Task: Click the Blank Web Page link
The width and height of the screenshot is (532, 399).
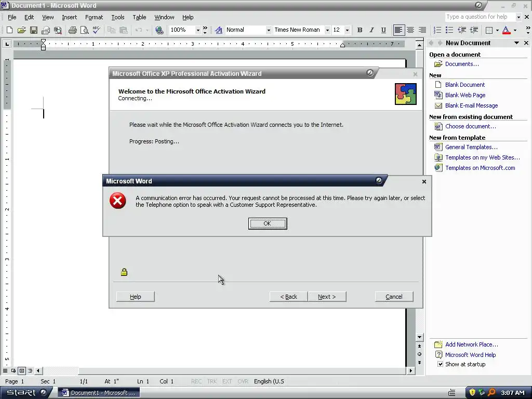Action: pyautogui.click(x=465, y=95)
